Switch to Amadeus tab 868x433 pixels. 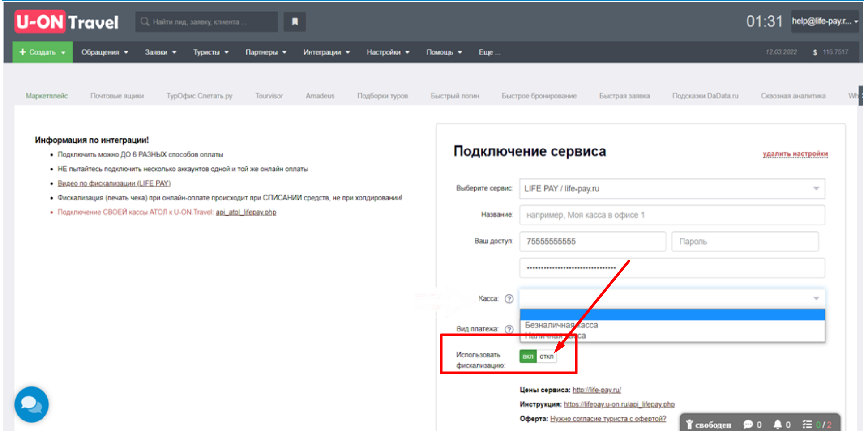coord(320,96)
